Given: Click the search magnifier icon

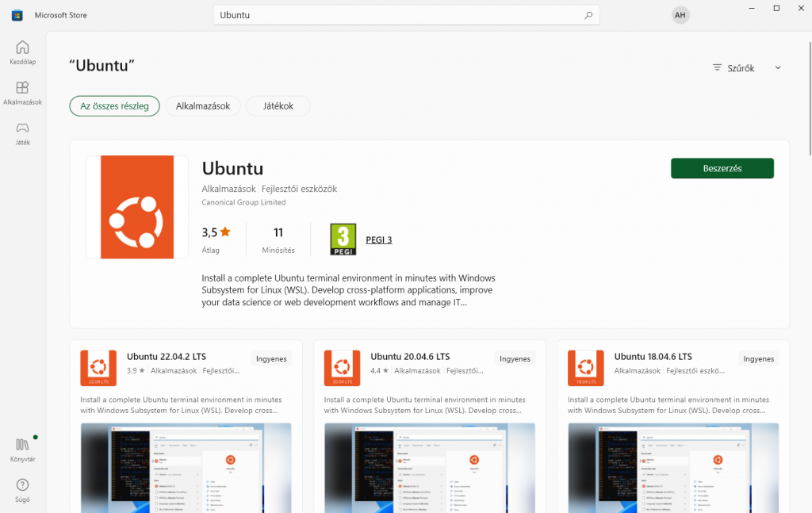Looking at the screenshot, I should tap(588, 15).
